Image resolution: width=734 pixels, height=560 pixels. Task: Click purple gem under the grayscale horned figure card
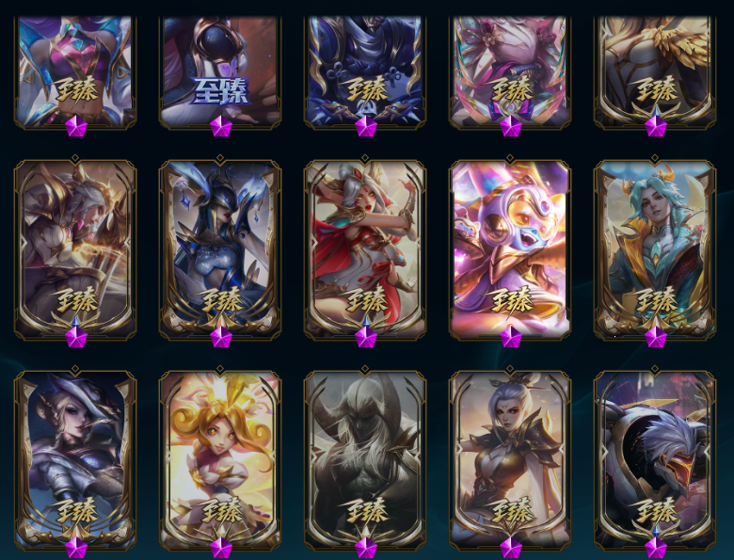tap(366, 548)
